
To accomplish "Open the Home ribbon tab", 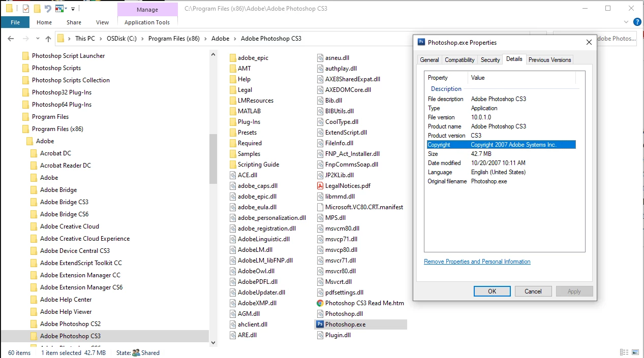I will (44, 22).
